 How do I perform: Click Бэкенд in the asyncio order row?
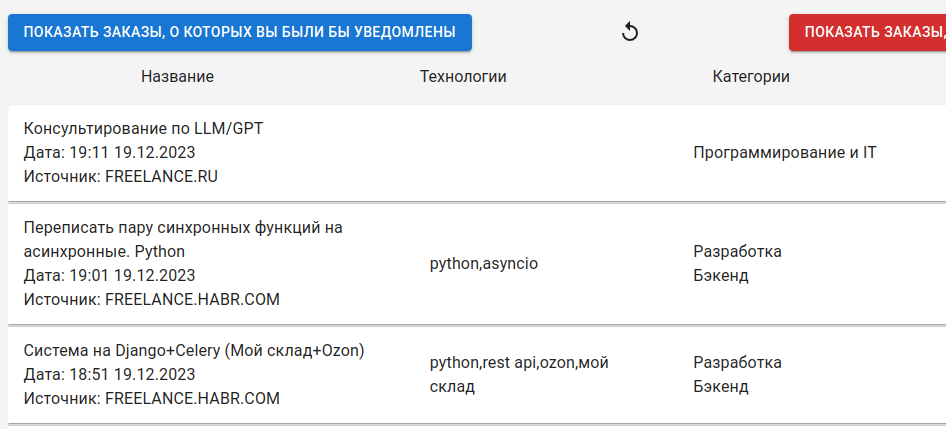721,275
